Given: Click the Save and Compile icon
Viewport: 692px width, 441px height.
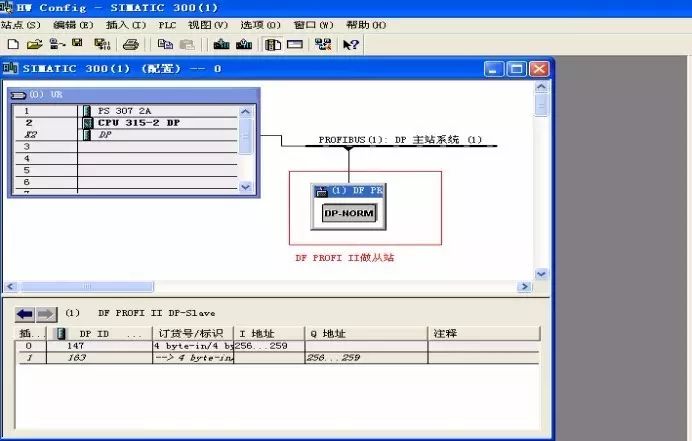Looking at the screenshot, I should [x=102, y=44].
